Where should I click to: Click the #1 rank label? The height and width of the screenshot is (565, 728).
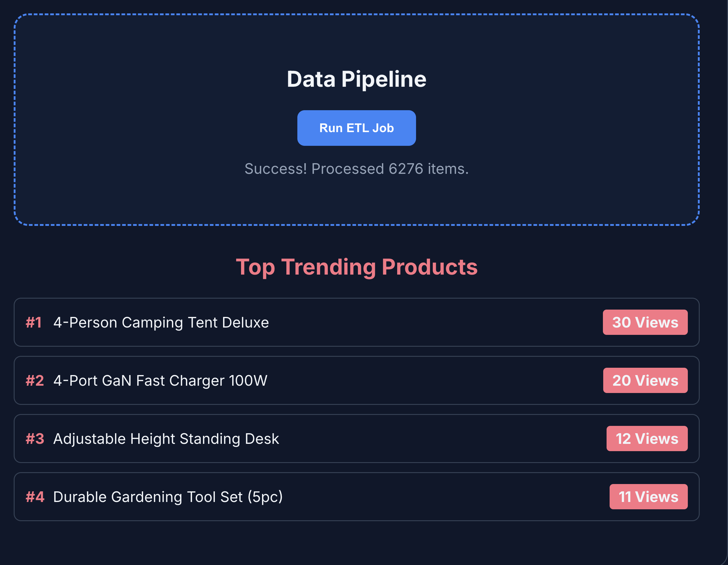(34, 322)
